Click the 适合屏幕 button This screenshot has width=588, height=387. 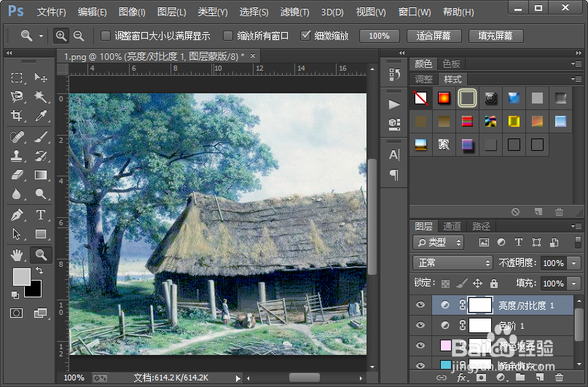tap(434, 36)
